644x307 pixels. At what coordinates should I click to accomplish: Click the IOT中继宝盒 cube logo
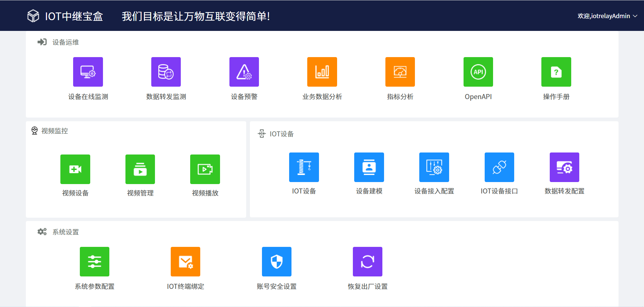point(33,16)
